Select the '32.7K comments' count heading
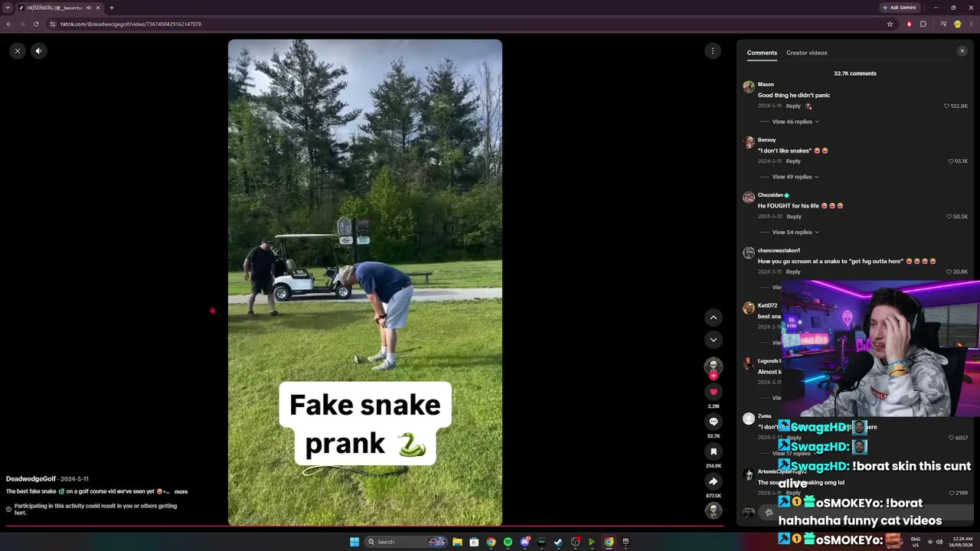 pyautogui.click(x=855, y=73)
